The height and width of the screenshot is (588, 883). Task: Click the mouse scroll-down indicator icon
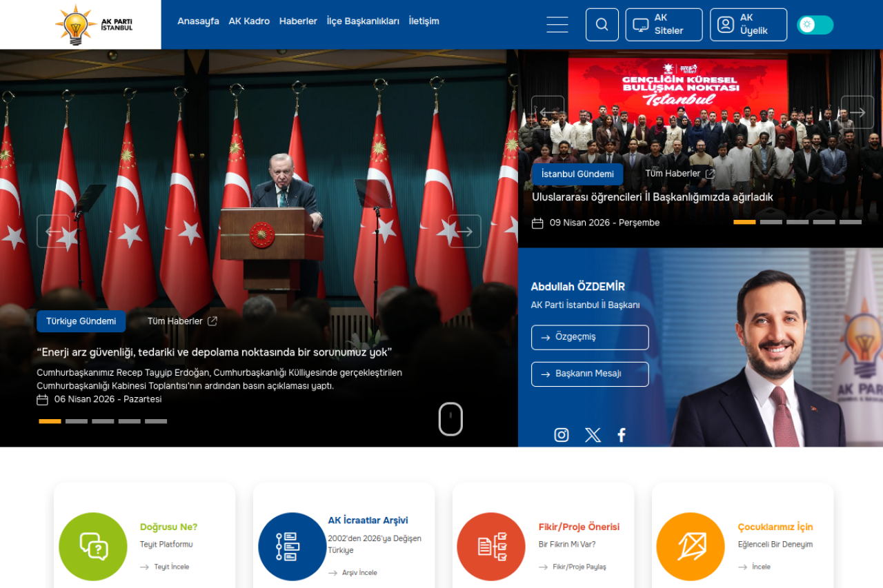(450, 419)
